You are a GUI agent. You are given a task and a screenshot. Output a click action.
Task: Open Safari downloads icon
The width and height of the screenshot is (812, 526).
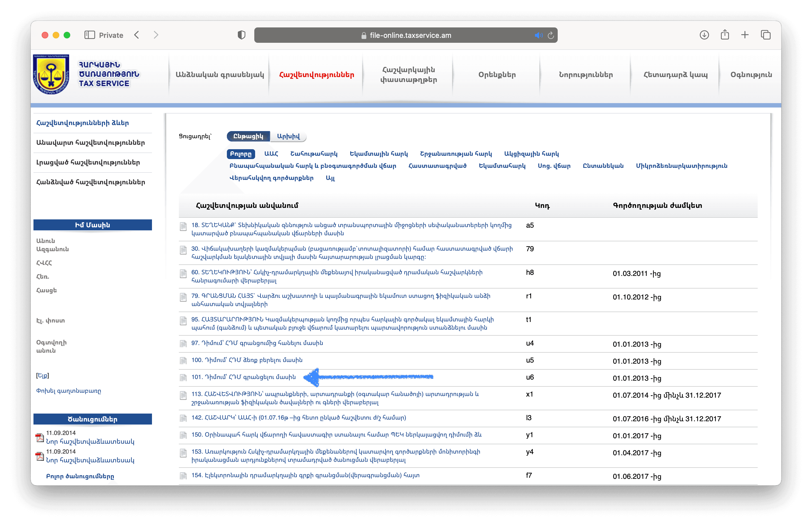coord(704,35)
